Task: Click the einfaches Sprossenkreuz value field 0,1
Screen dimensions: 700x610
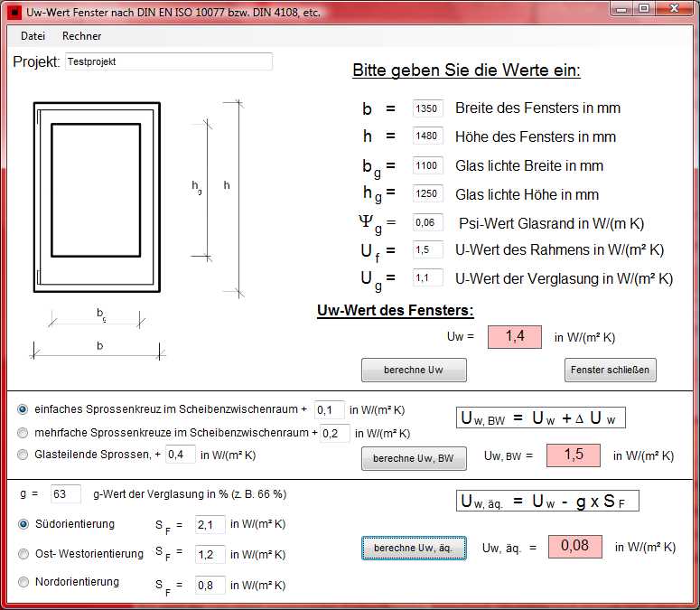Action: point(330,410)
